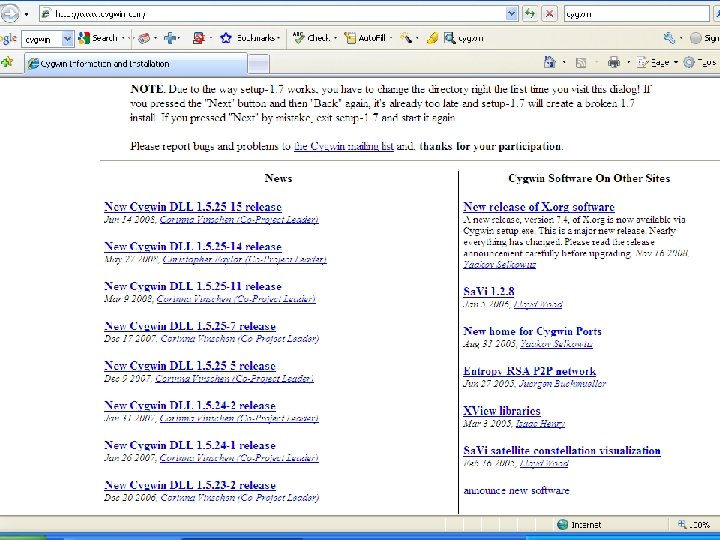Open the Google toolbar search box dropdown
Viewport: 720px width, 540px height.
coord(68,39)
